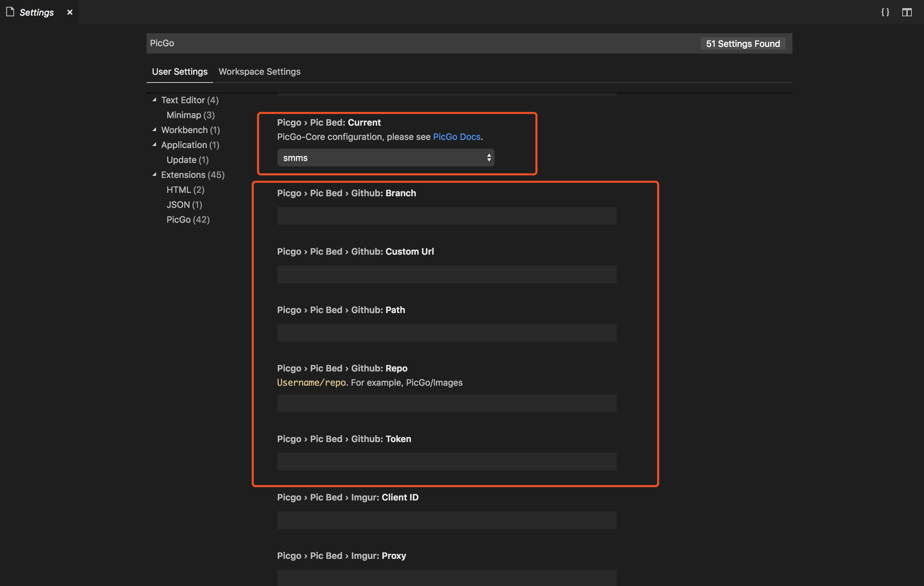Click the Github Branch input field
This screenshot has height=586, width=924.
[447, 216]
